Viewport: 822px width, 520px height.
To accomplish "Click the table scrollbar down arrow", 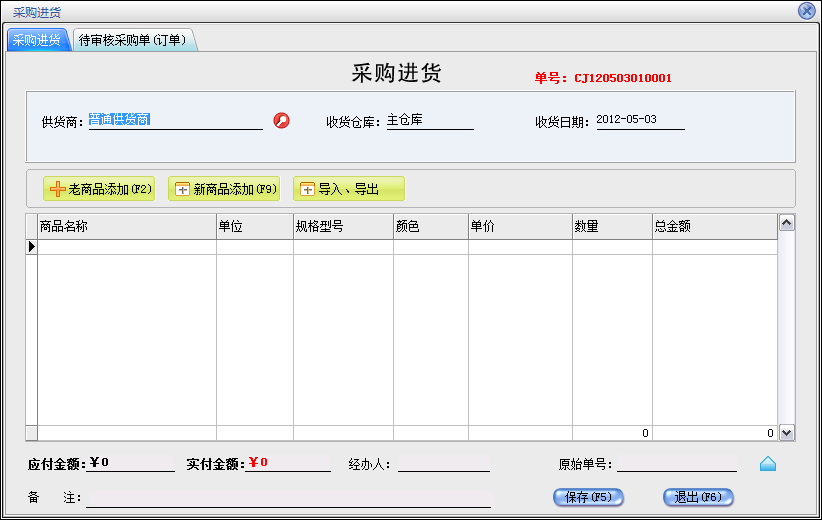I will coord(786,433).
